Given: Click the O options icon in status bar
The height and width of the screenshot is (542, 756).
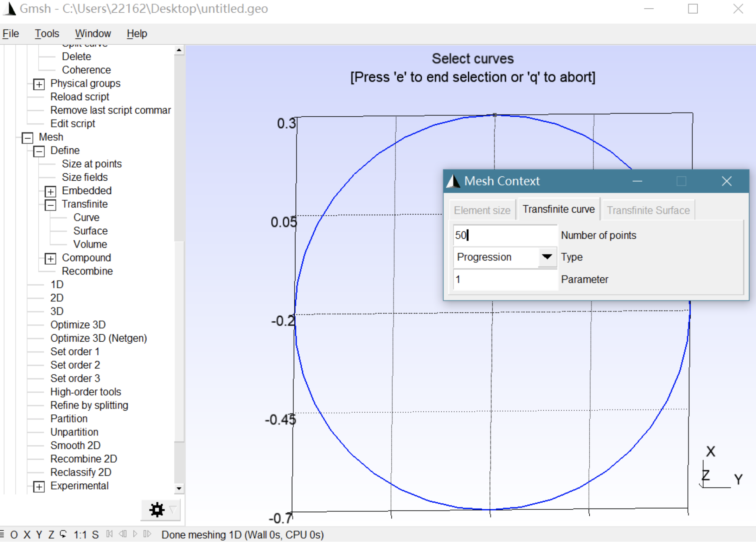Looking at the screenshot, I should (x=14, y=535).
